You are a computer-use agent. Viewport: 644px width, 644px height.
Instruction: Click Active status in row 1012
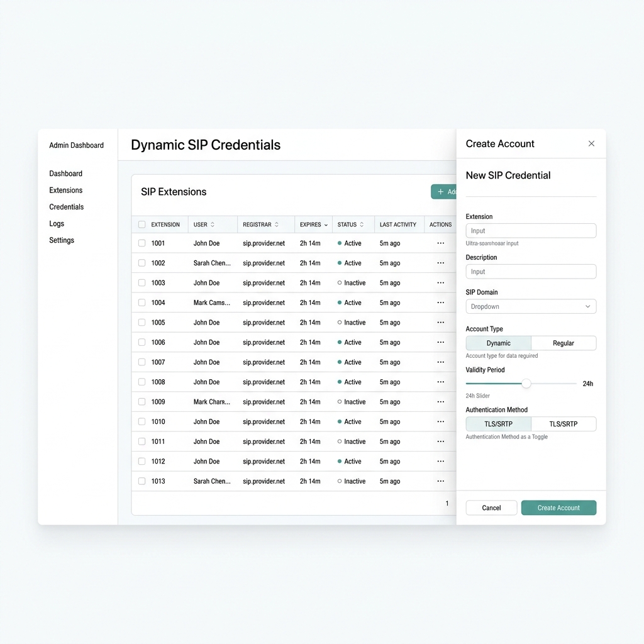(x=350, y=461)
